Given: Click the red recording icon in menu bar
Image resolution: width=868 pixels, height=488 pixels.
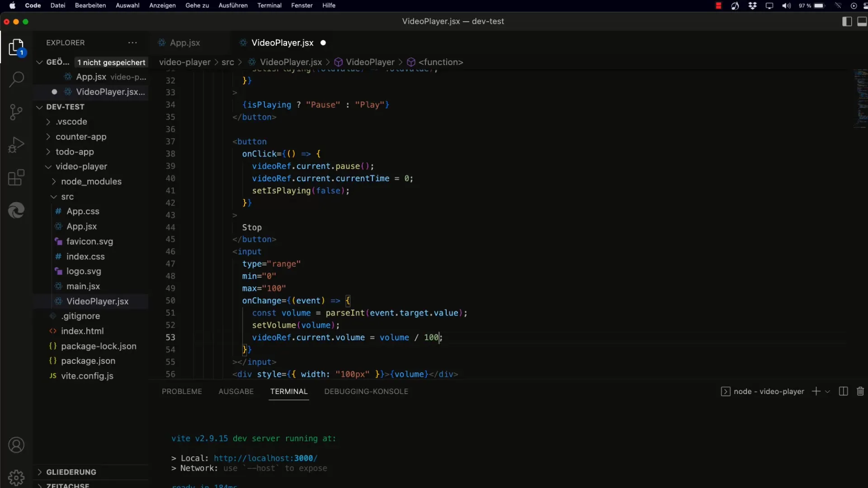Looking at the screenshot, I should tap(718, 5).
